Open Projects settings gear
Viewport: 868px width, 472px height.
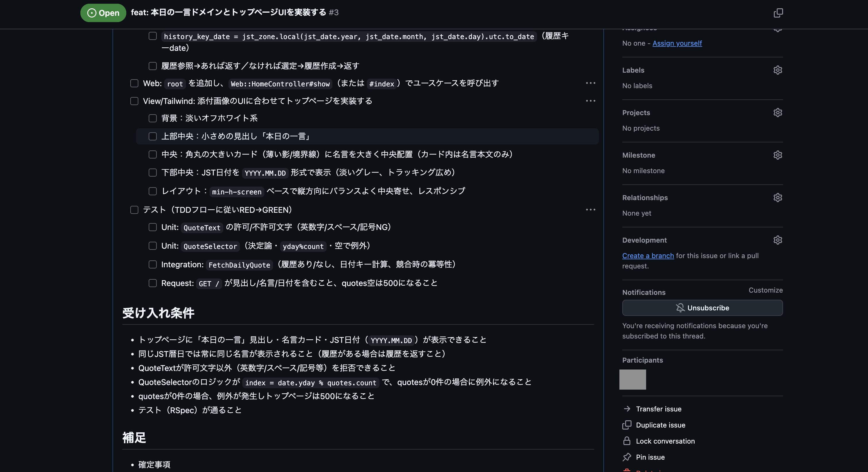coord(777,113)
